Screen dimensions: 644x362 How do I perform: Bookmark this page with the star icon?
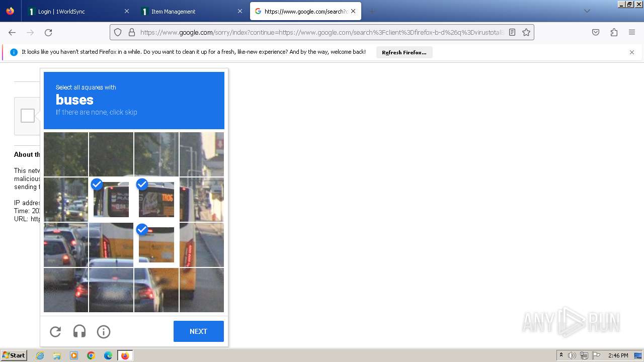click(x=526, y=32)
